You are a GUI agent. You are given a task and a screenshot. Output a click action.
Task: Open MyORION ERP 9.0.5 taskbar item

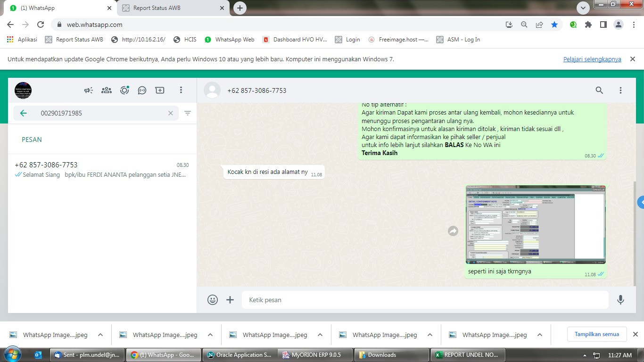316,355
